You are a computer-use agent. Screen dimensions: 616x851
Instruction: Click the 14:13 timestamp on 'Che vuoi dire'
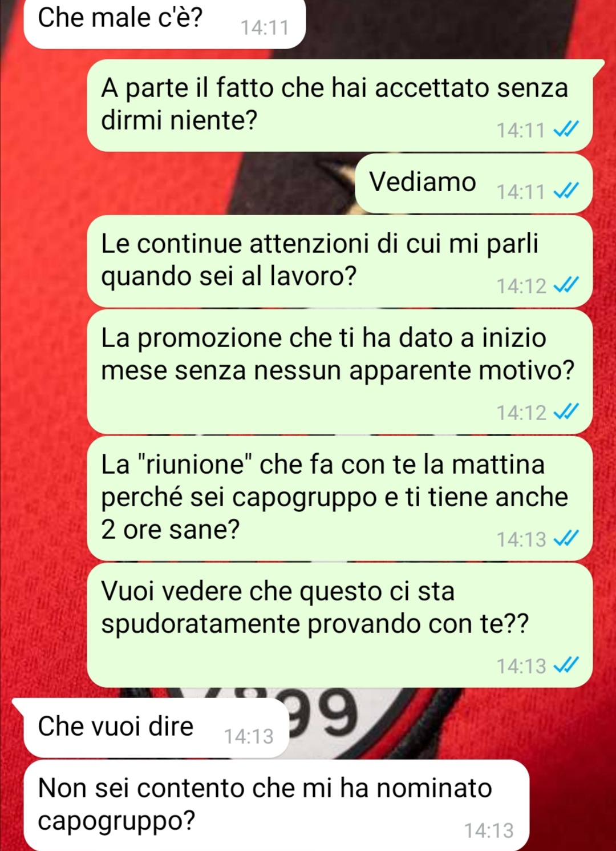click(249, 736)
